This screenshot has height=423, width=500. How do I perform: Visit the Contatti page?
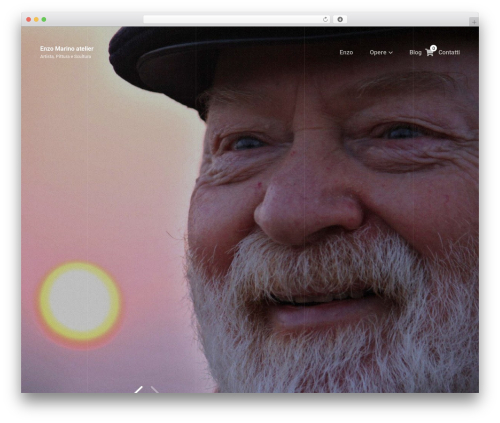[449, 52]
